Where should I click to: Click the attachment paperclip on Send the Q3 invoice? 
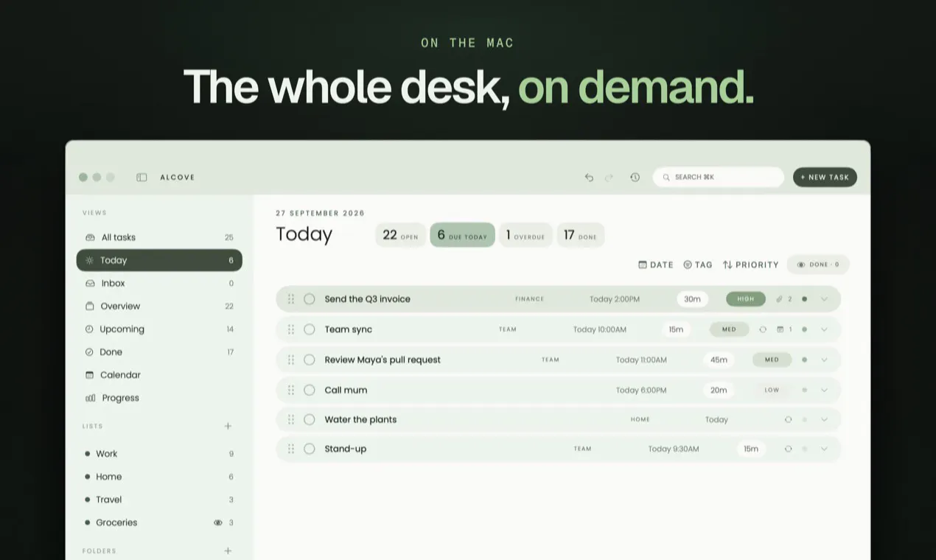click(780, 299)
